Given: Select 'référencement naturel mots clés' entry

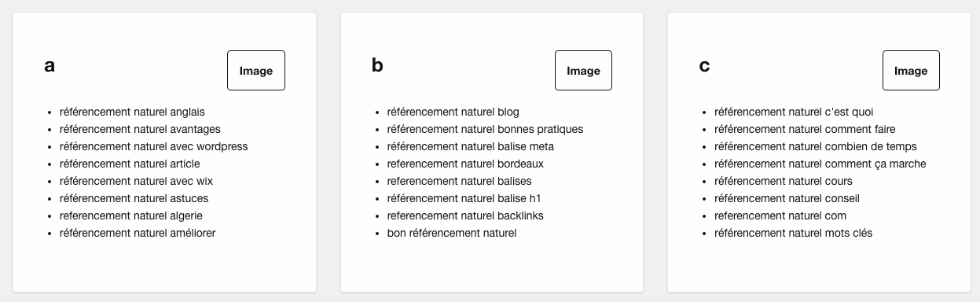Looking at the screenshot, I should tap(794, 233).
